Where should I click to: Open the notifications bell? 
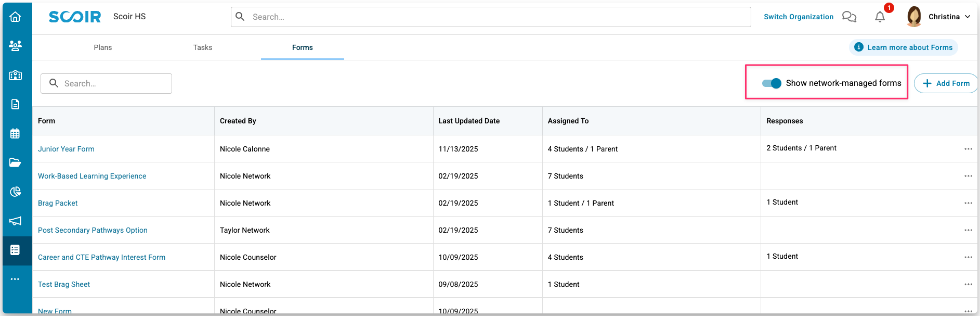(880, 17)
